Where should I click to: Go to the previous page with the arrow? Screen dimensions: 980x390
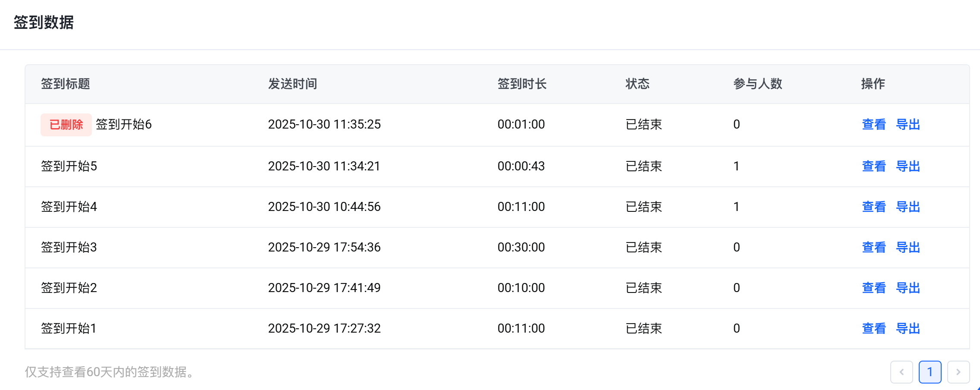pyautogui.click(x=901, y=372)
